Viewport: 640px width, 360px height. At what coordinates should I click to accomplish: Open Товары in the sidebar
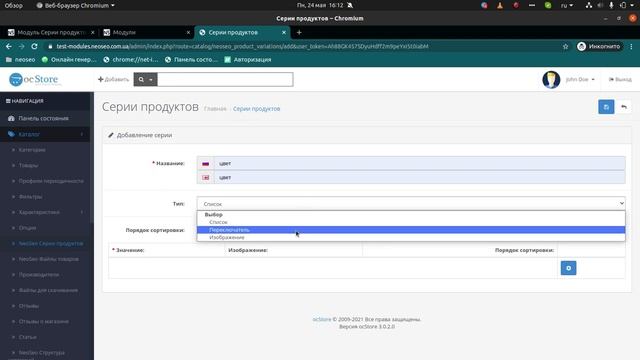click(28, 165)
